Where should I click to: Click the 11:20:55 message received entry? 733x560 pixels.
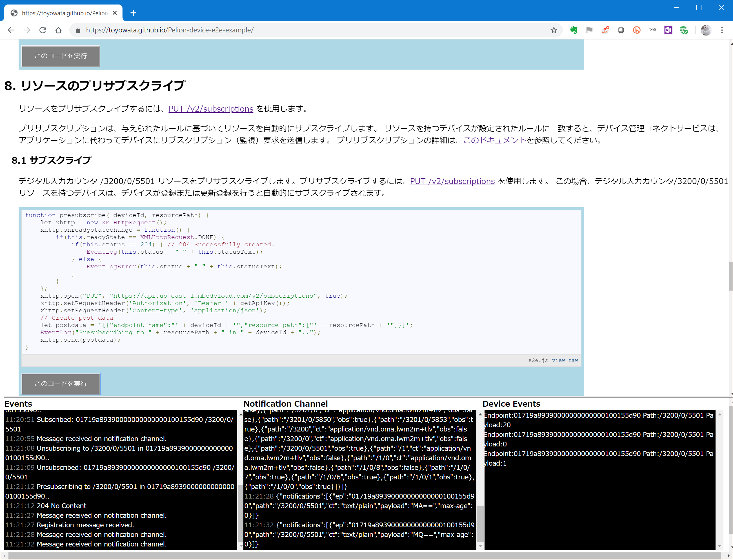pos(86,439)
